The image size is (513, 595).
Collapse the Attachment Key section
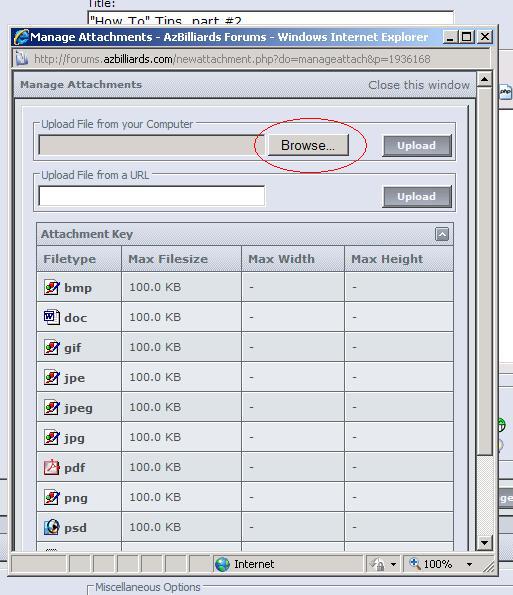click(x=442, y=234)
